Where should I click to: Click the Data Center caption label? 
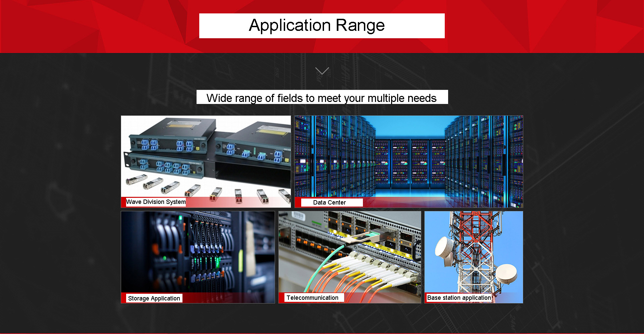329,203
